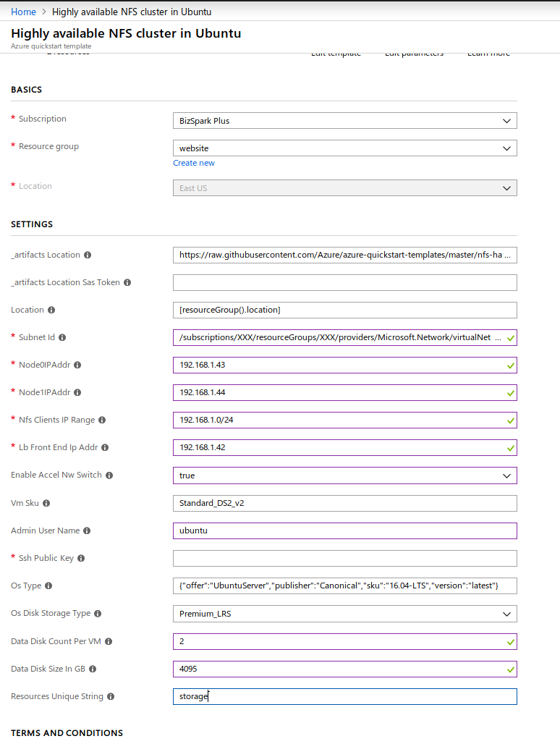This screenshot has height=744, width=560.
Task: Click the Vm Sku field Standard_DS2_v2
Action: [x=344, y=504]
